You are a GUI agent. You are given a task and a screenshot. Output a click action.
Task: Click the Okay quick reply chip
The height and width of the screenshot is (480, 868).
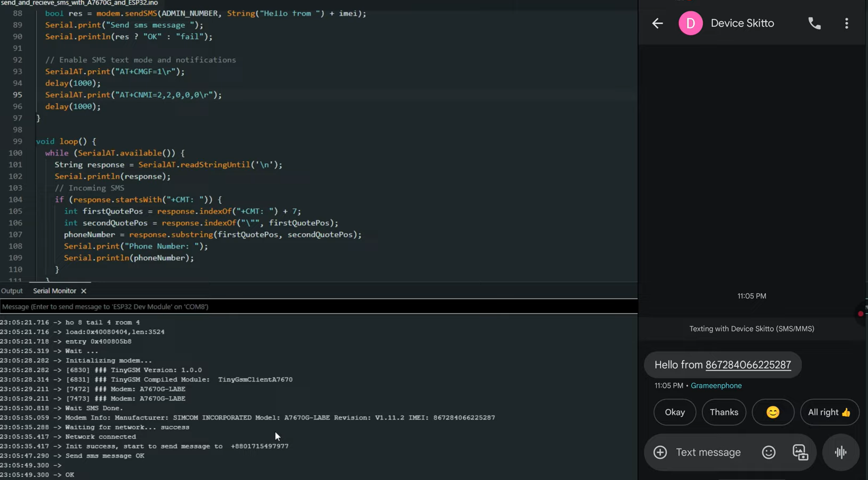click(x=675, y=412)
